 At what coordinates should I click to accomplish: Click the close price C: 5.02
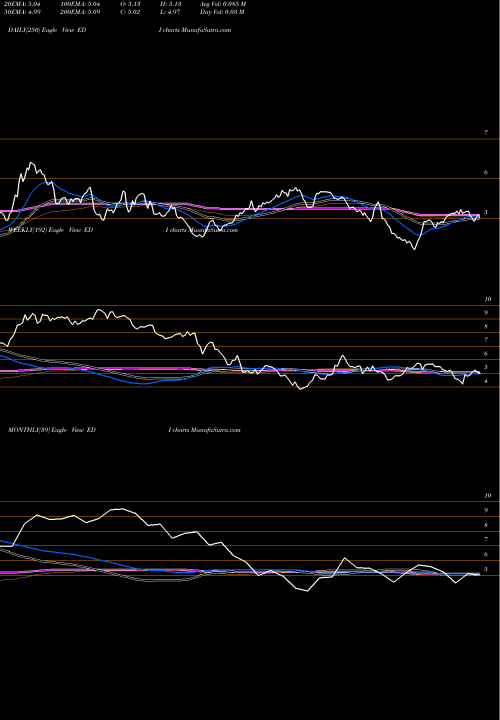pyautogui.click(x=130, y=12)
